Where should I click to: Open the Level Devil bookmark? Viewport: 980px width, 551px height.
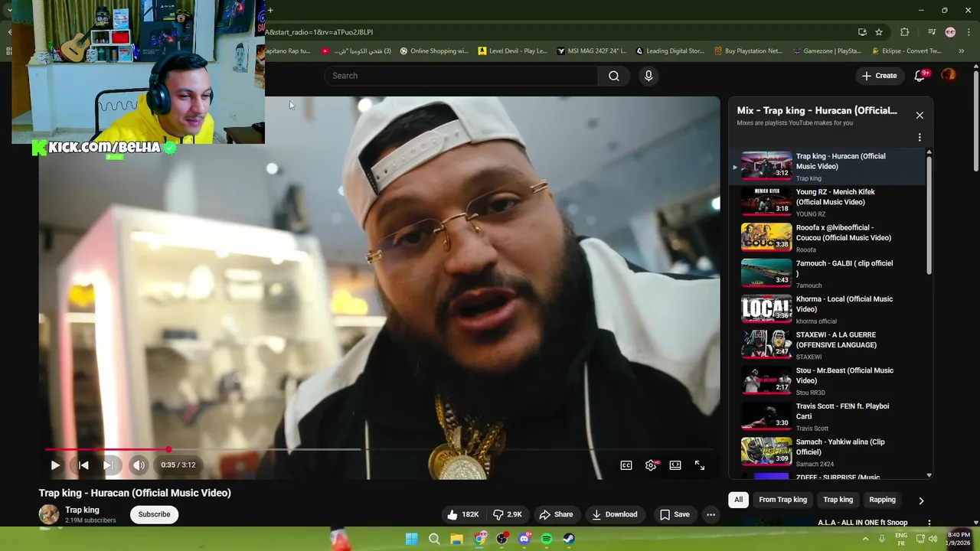point(513,51)
